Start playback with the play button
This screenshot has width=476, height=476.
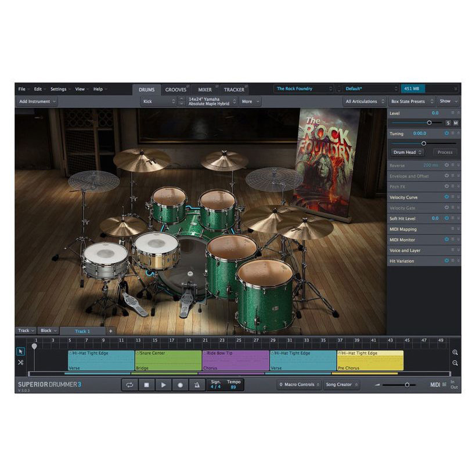click(163, 385)
